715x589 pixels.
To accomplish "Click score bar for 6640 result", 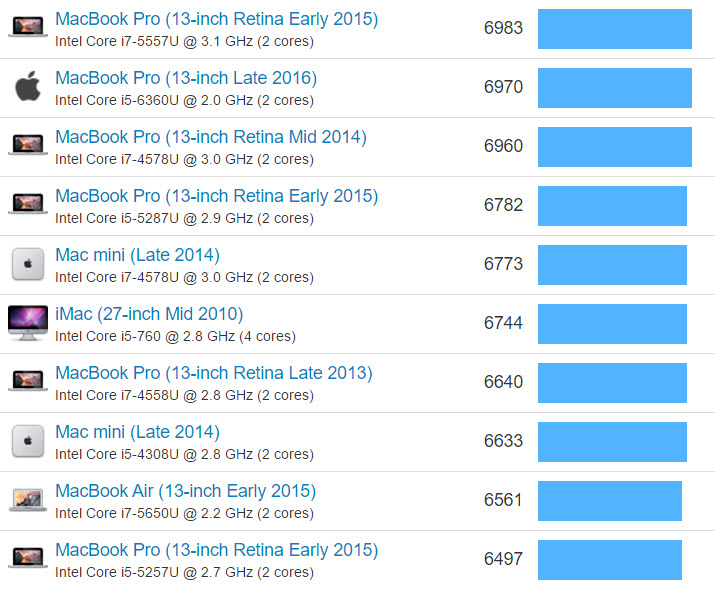I will (612, 382).
